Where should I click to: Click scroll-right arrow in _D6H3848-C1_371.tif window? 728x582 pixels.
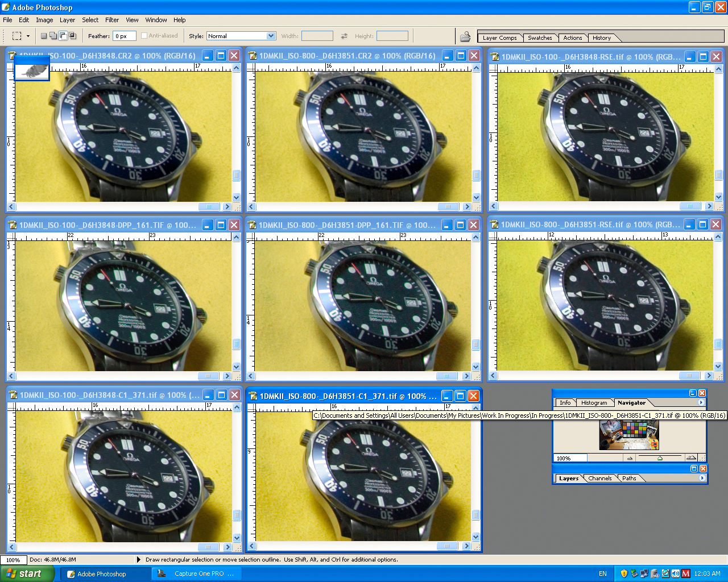[227, 547]
